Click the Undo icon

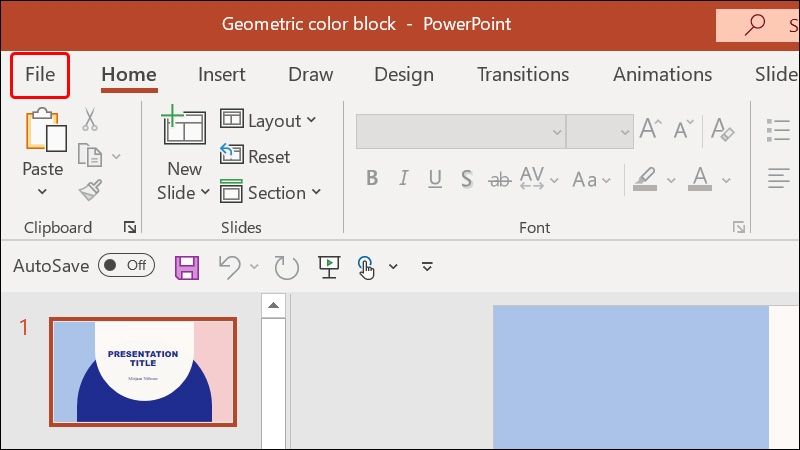230,267
